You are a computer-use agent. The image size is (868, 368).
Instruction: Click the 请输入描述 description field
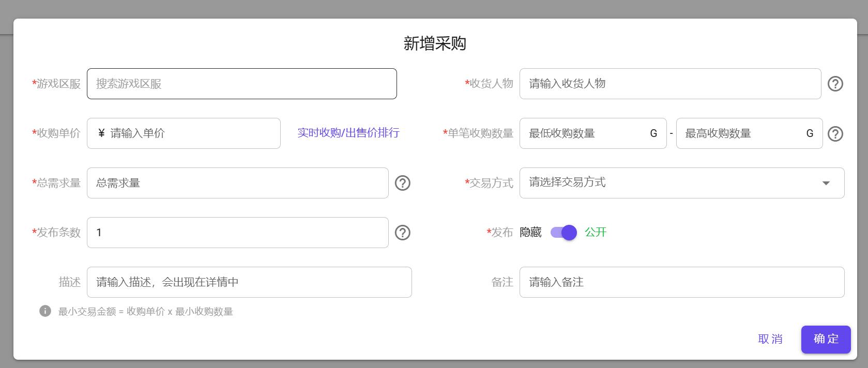point(249,282)
